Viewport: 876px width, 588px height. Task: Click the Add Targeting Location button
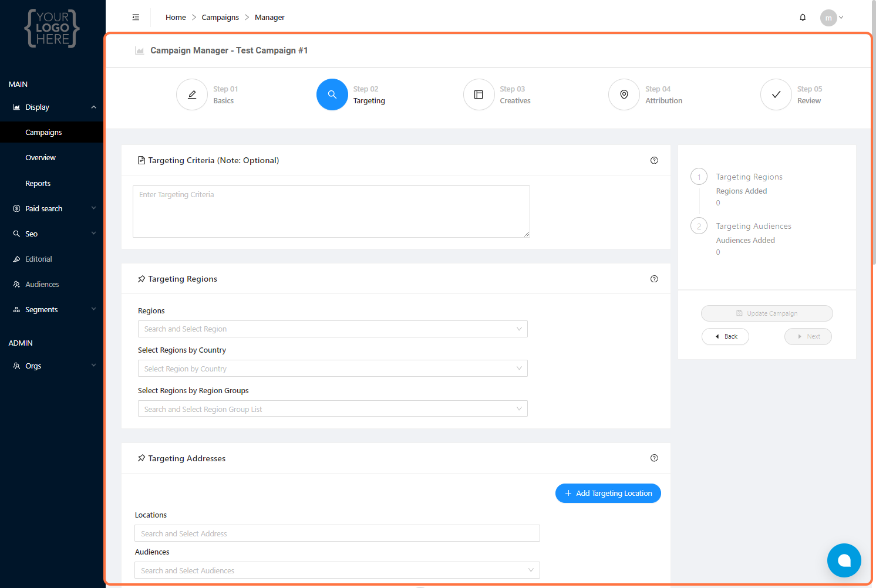(608, 494)
